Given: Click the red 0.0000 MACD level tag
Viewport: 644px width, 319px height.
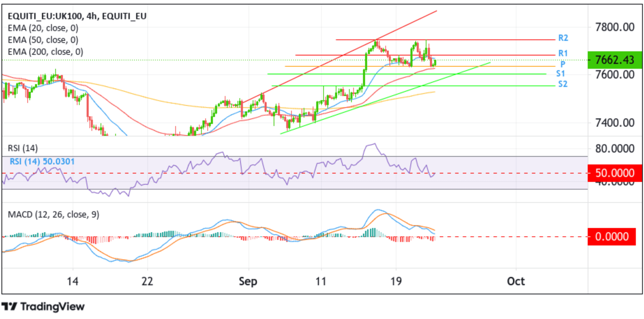Looking at the screenshot, I should [x=612, y=237].
